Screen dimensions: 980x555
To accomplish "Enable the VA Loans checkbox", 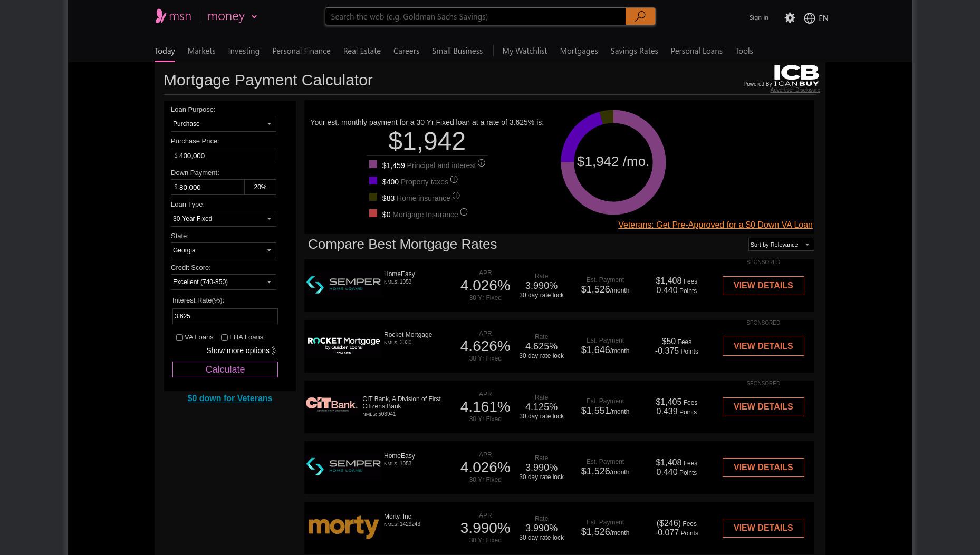I will [179, 337].
